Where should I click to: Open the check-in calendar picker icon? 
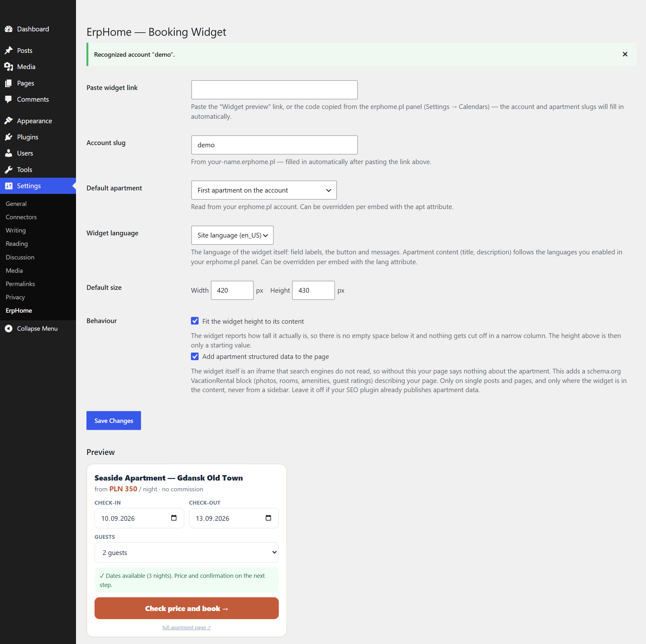(x=174, y=518)
